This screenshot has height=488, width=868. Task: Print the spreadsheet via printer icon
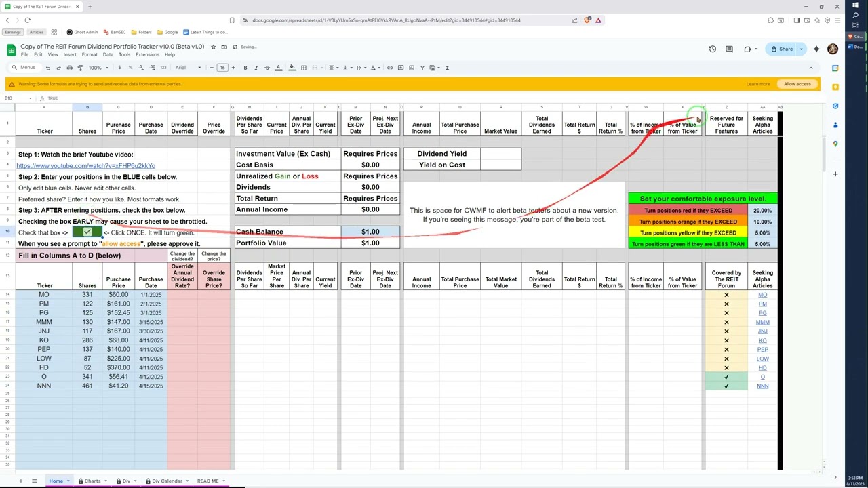coord(69,68)
